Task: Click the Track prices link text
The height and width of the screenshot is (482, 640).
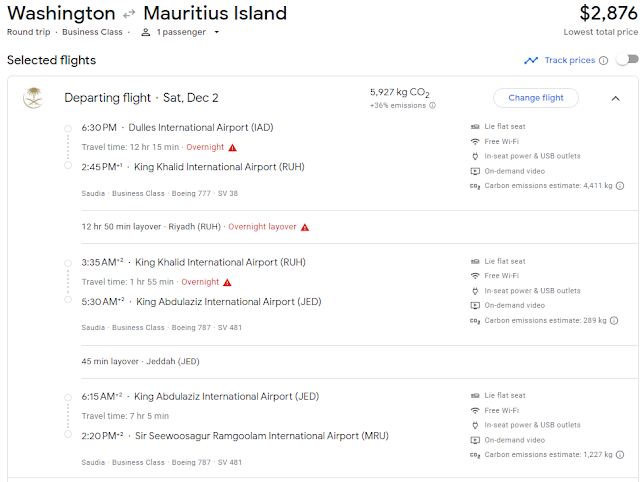Action: tap(570, 60)
